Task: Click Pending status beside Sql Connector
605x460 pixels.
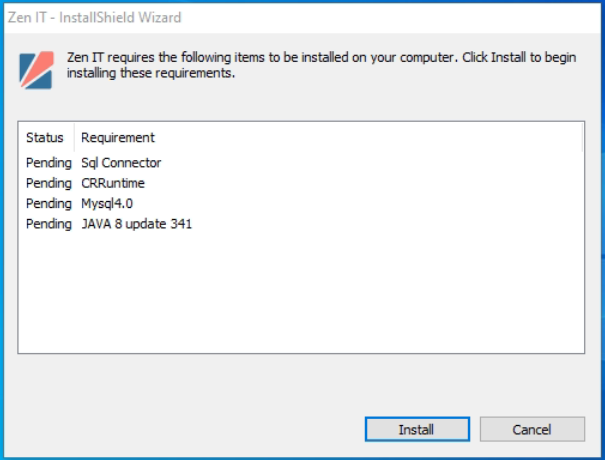Action: (x=49, y=163)
